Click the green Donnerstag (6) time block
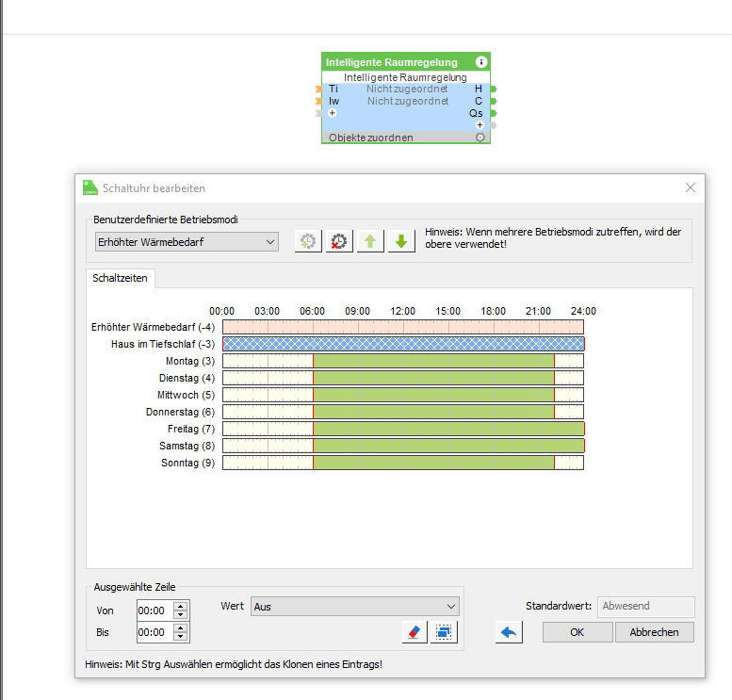Image resolution: width=732 pixels, height=700 pixels. point(433,412)
